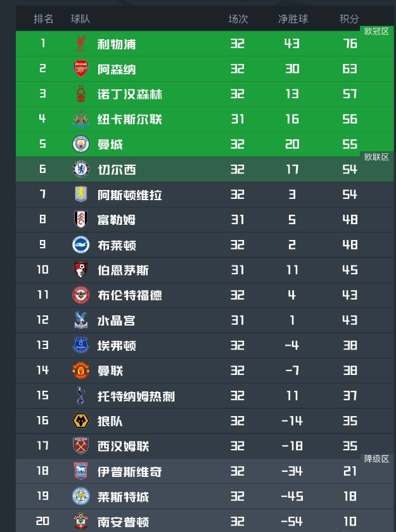Viewport: 396px width, 532px height.
Task: Open team name 阿斯顿维拉
Action: tap(130, 195)
